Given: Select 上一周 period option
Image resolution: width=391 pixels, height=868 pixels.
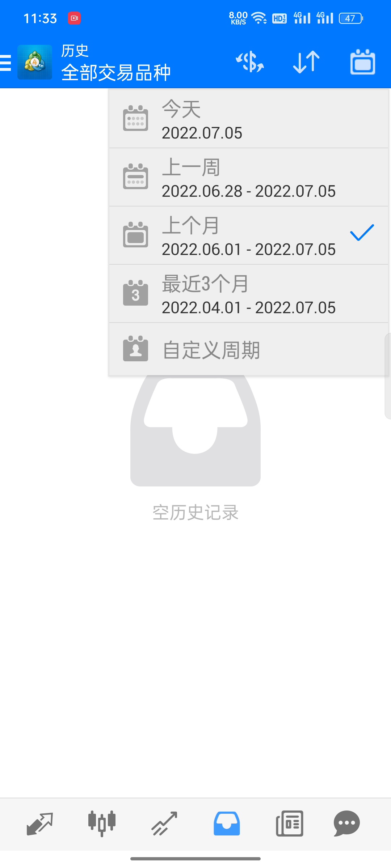Looking at the screenshot, I should click(249, 177).
